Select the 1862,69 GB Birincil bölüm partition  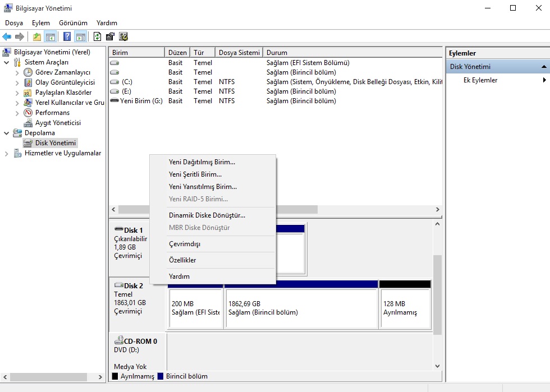pyautogui.click(x=301, y=305)
